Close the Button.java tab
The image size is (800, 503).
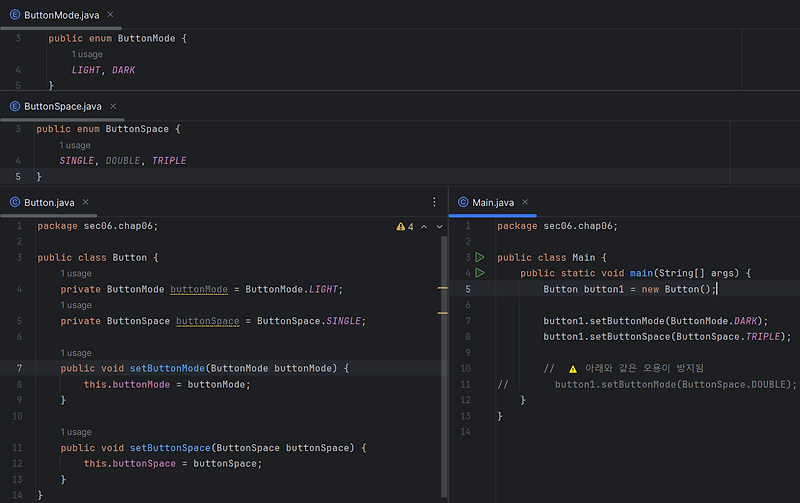pyautogui.click(x=85, y=202)
